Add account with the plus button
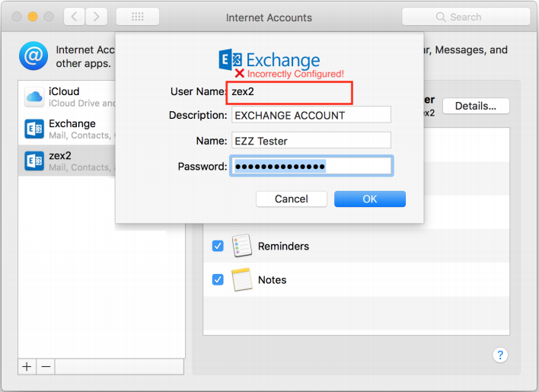The image size is (539, 392). click(27, 367)
